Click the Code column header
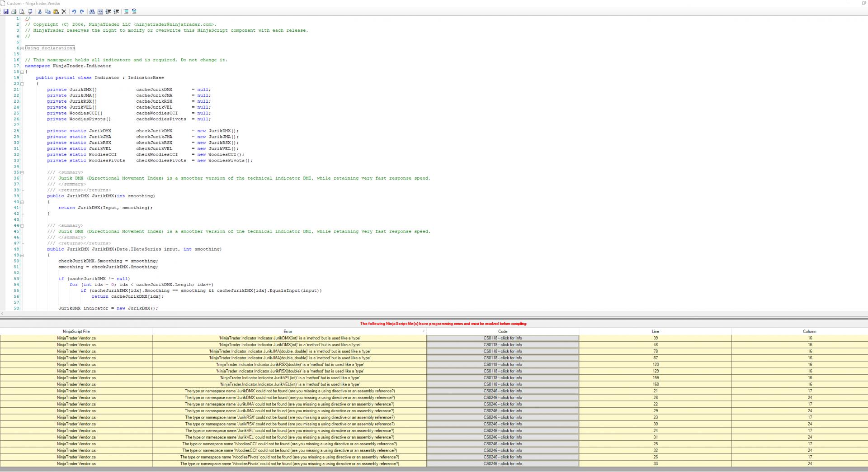Image resolution: width=868 pixels, height=472 pixels. tap(503, 331)
